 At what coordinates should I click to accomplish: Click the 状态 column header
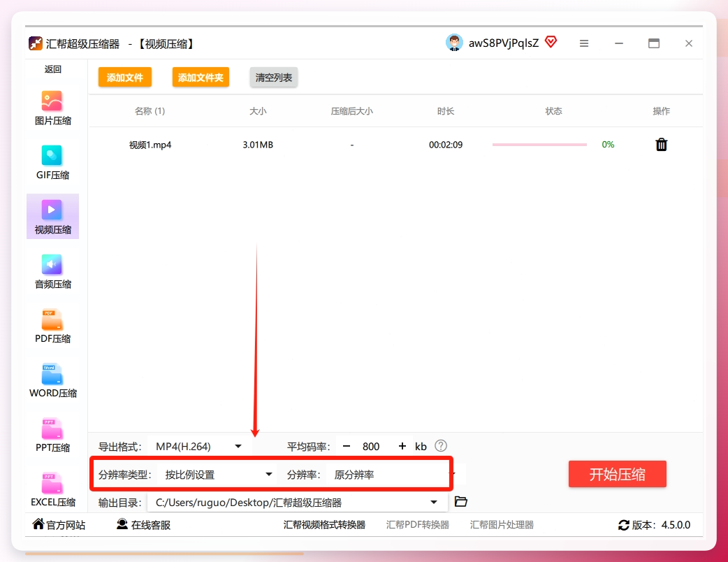[x=553, y=111]
